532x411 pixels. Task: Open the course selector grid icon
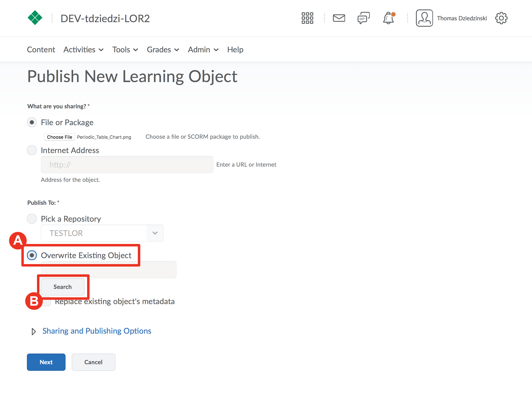[x=307, y=18]
